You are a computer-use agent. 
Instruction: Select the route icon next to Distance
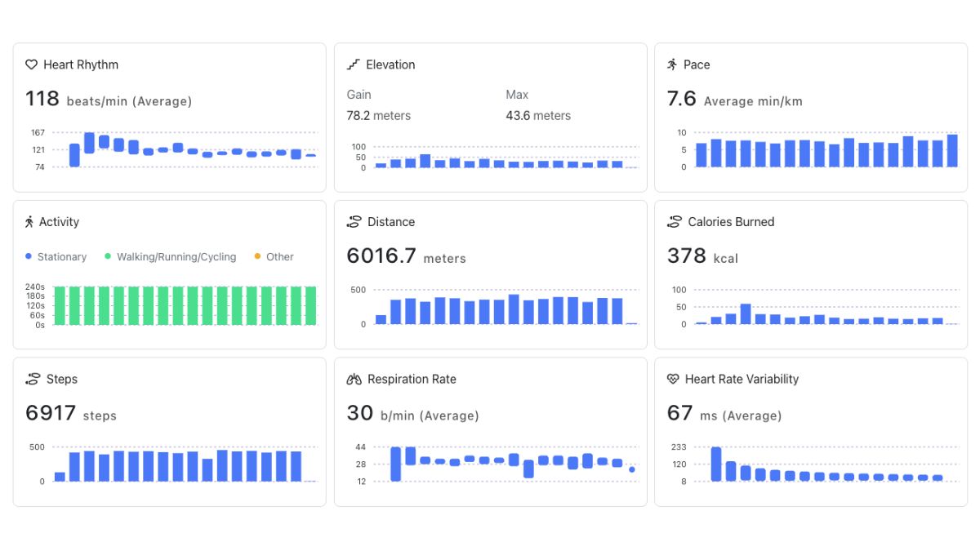pos(353,221)
